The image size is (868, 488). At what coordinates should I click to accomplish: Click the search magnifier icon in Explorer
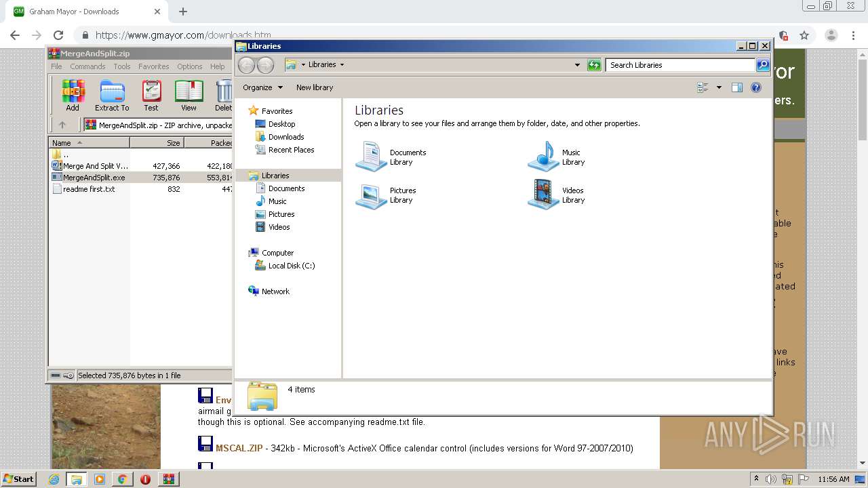(763, 65)
